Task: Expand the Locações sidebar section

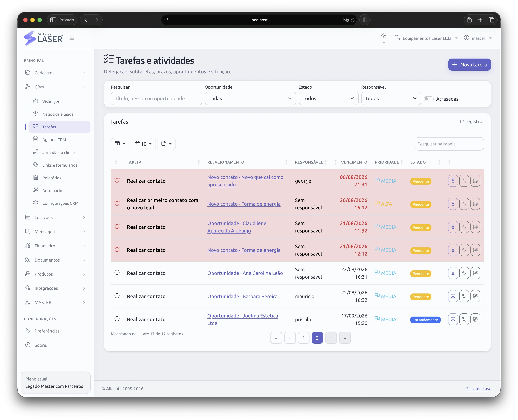Action: pos(55,217)
